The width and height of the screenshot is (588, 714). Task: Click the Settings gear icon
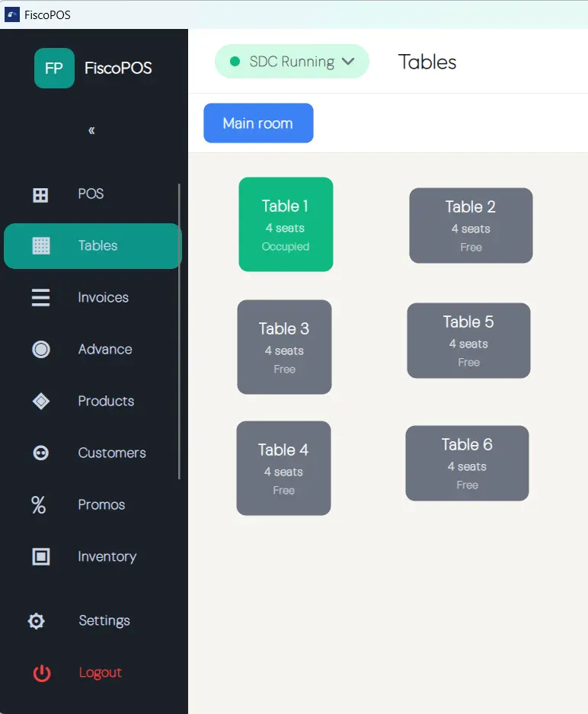coord(37,621)
